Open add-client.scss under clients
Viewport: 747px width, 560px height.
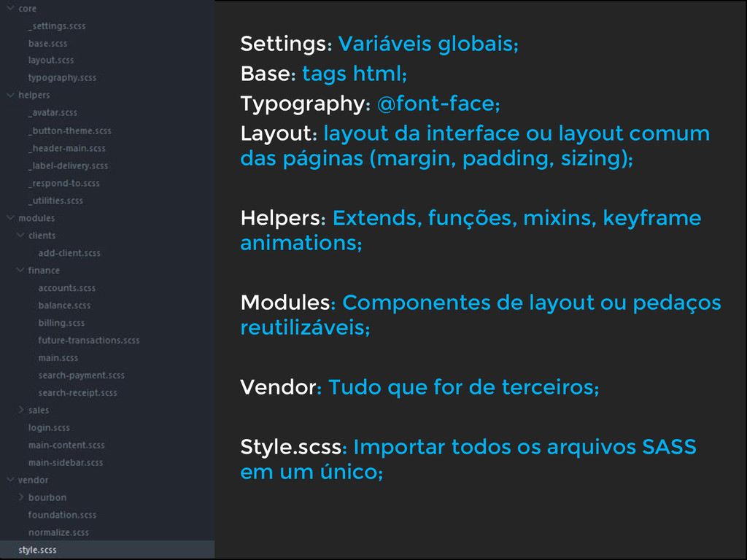click(x=69, y=253)
